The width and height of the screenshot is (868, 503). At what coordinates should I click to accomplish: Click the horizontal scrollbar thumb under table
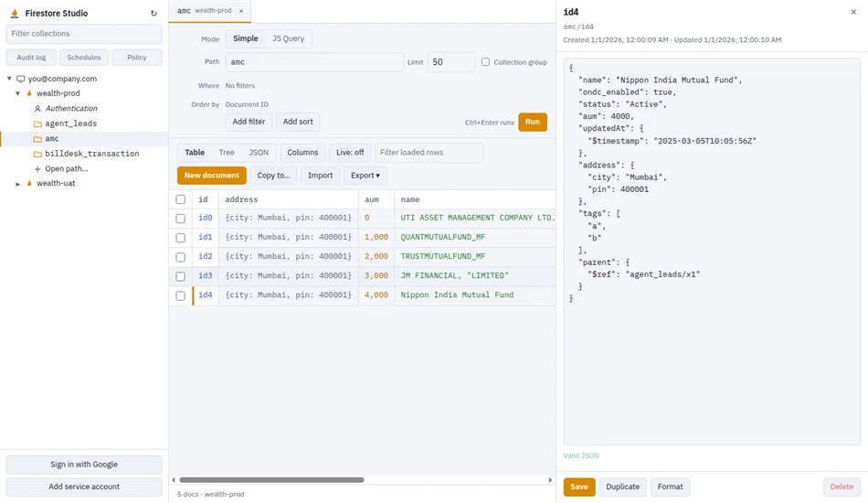click(271, 480)
